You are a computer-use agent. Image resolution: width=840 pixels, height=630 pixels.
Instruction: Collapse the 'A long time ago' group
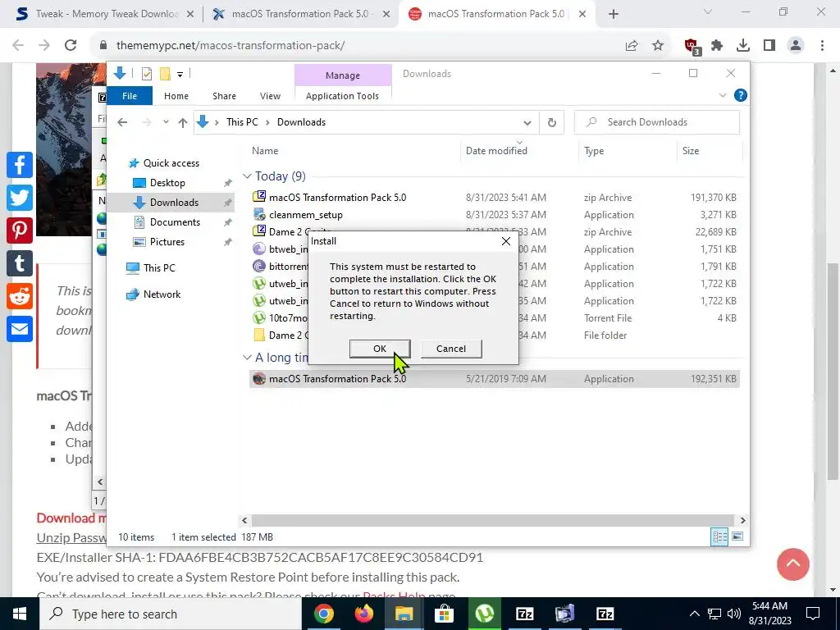246,358
